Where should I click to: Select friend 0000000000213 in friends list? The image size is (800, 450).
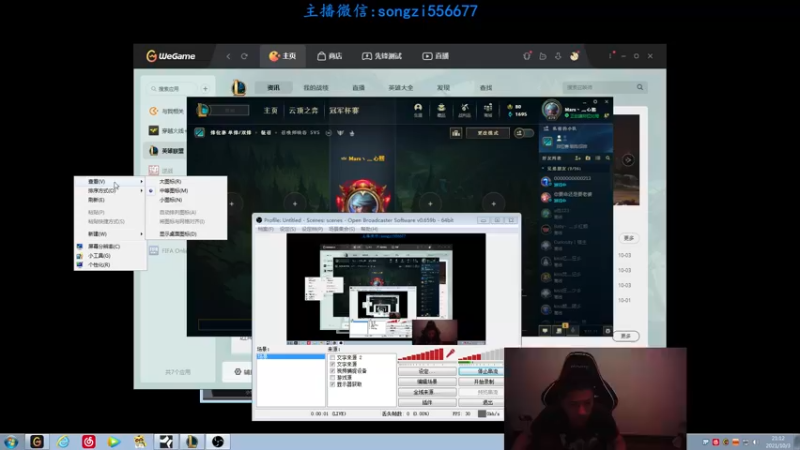[x=576, y=181]
